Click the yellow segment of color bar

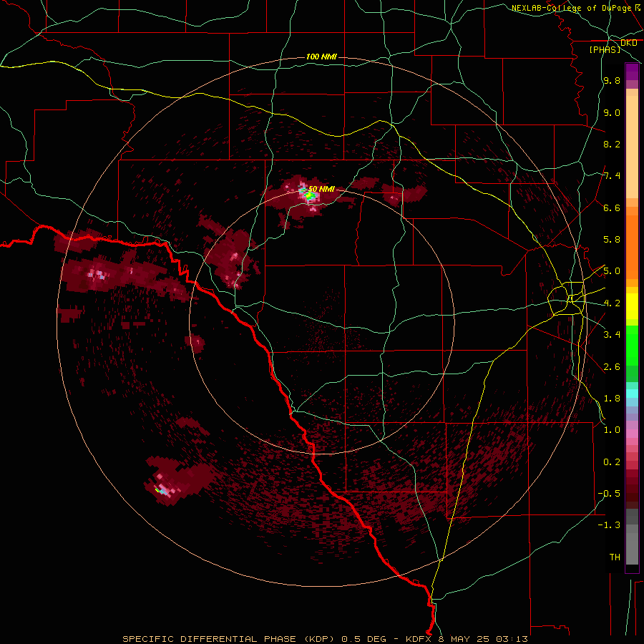coord(632,306)
